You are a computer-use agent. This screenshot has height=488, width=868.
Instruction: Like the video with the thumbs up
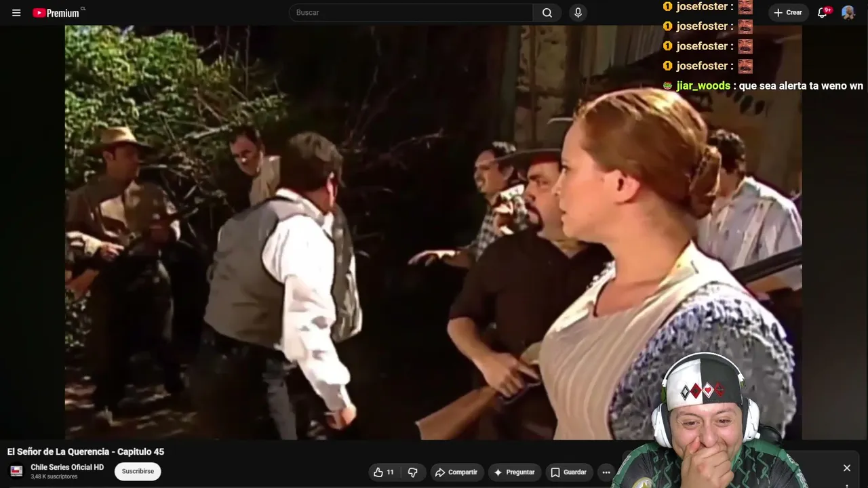[383, 472]
